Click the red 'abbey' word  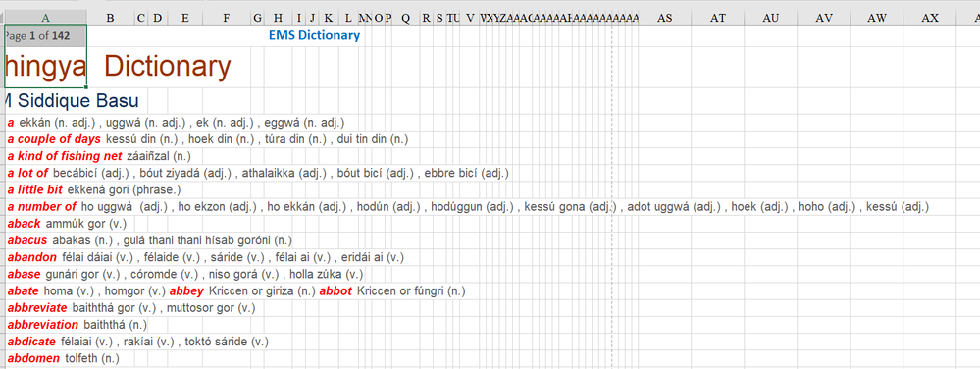click(186, 290)
